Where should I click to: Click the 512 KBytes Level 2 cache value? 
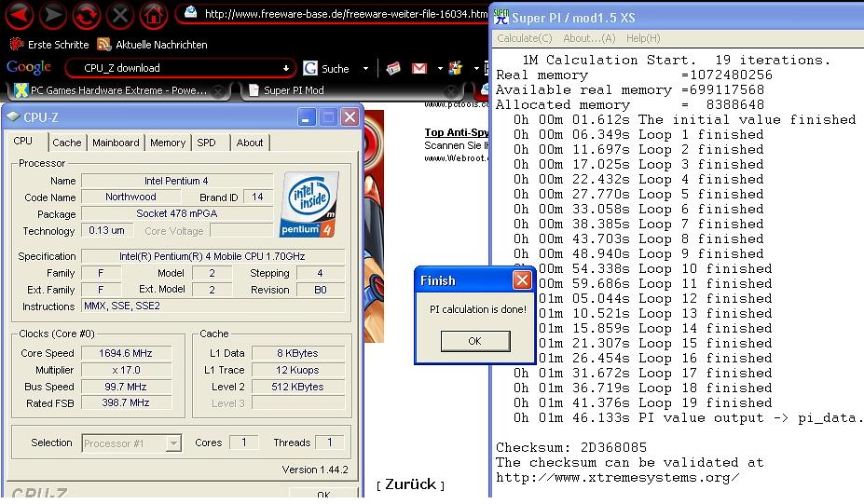tap(297, 387)
